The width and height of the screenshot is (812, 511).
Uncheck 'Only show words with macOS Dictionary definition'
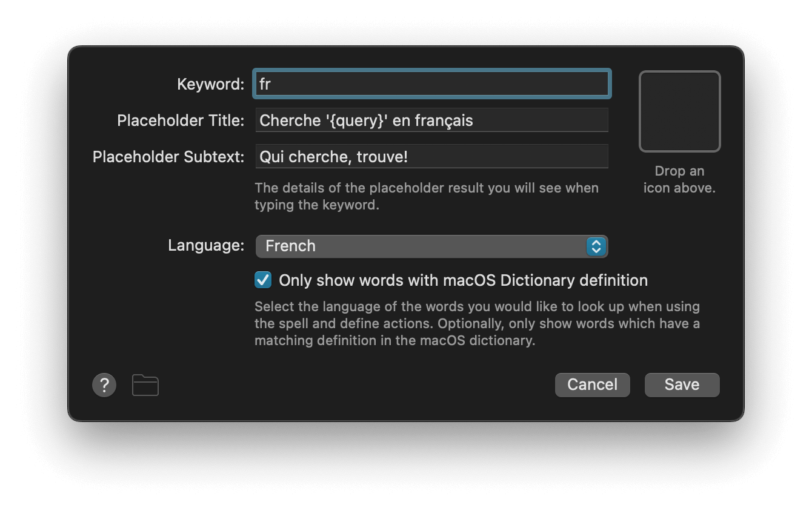(x=262, y=280)
